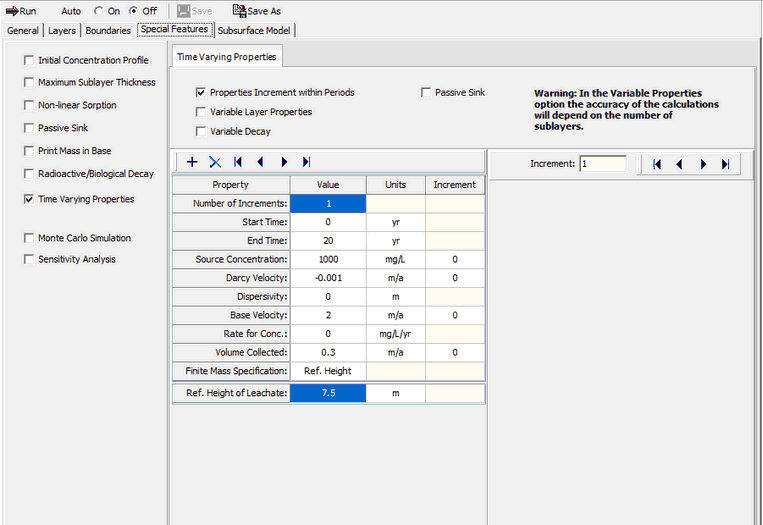763x525 pixels.
Task: Switch to the Subsurface Model tab
Action: (x=253, y=30)
